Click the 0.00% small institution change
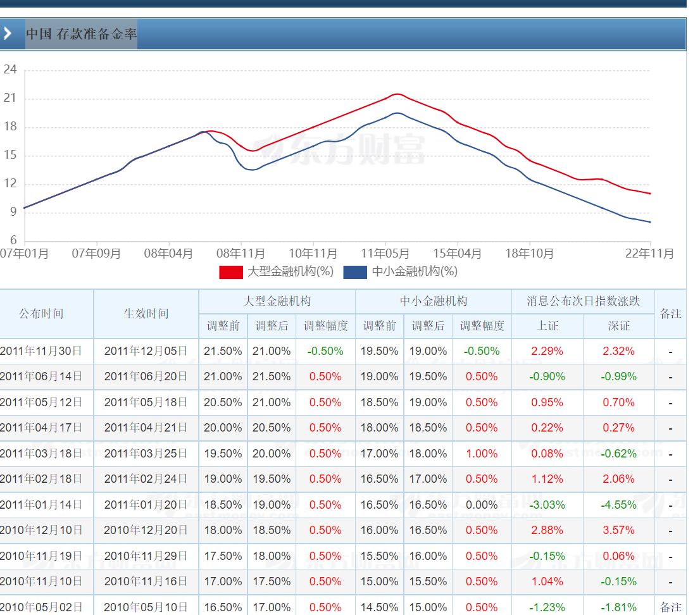The height and width of the screenshot is (615, 700). coord(482,505)
